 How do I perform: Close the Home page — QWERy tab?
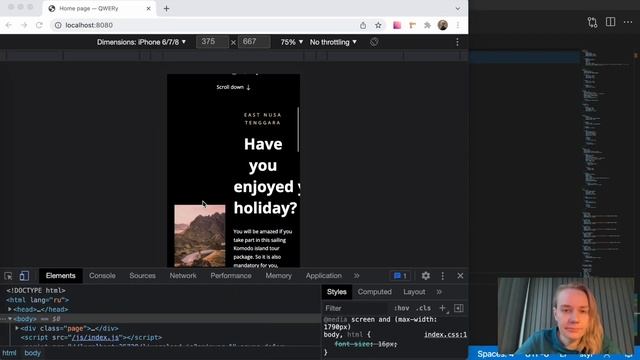coord(149,9)
